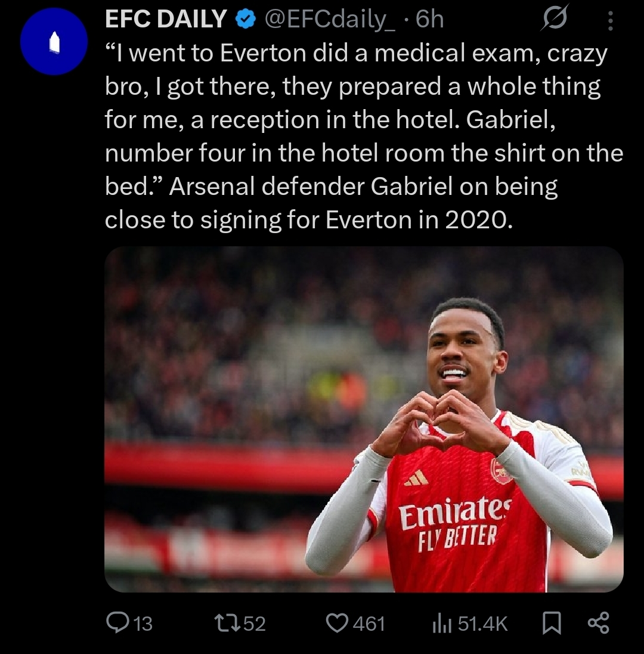Click the reply count showing 13
Screen dimensions: 644x654
(x=142, y=624)
